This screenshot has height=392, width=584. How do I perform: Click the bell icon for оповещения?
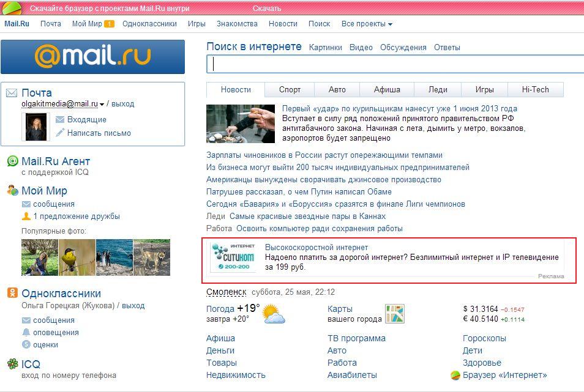[x=26, y=332]
